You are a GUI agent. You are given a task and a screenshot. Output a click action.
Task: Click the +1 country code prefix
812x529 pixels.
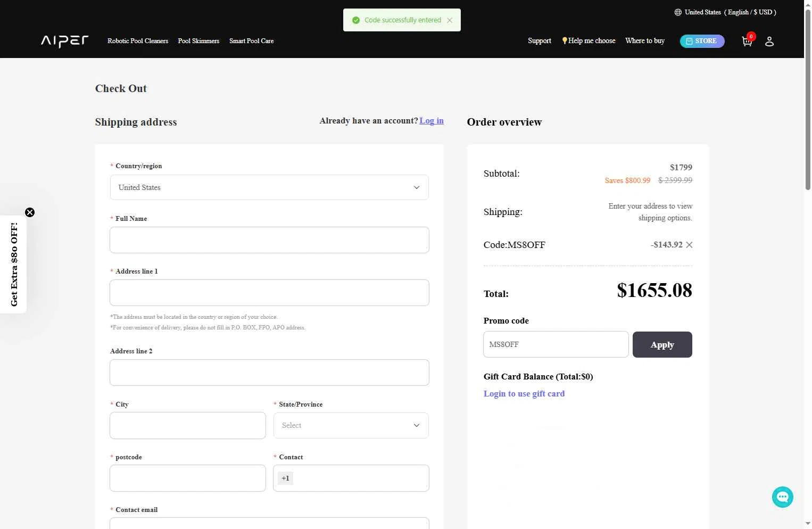286,478
